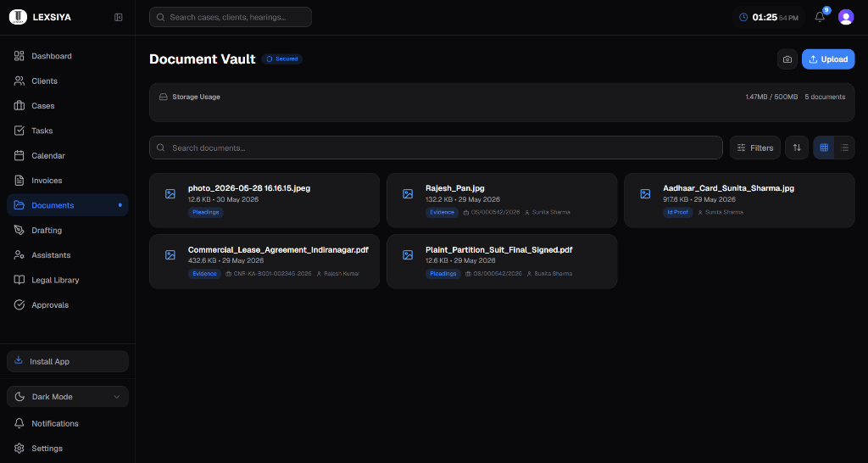Click the Id Proof tag
This screenshot has width=868, height=463.
coord(677,212)
